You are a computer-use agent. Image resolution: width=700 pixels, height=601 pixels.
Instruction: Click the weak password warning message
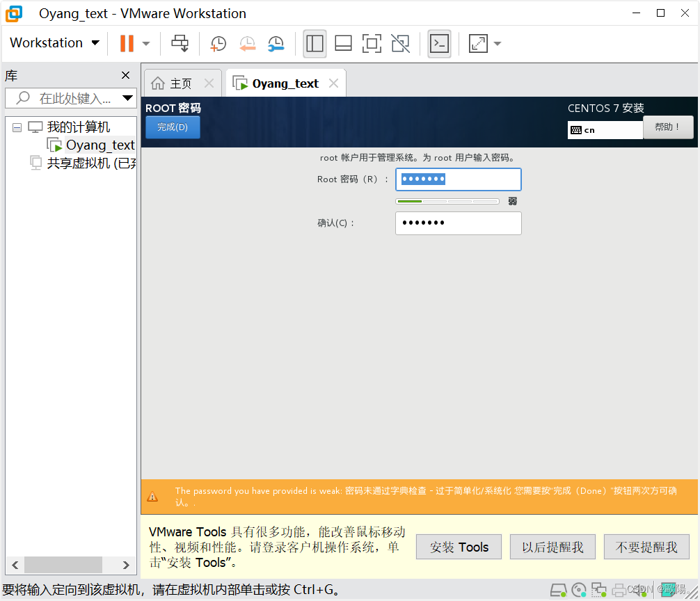pyautogui.click(x=425, y=497)
